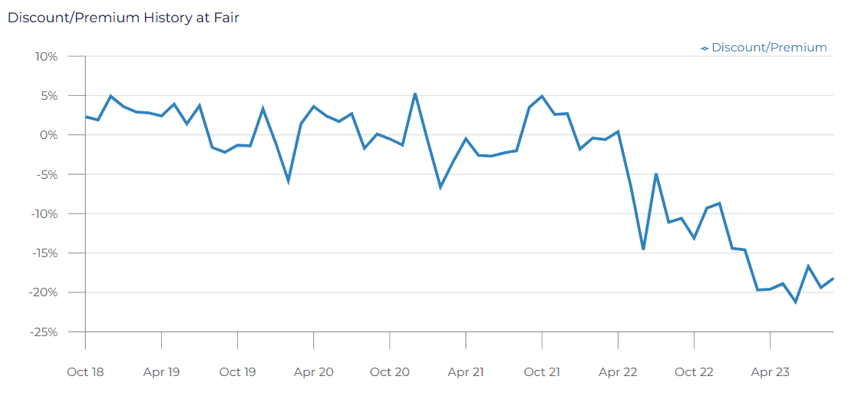Toggle the Discount/Premium series legend label
The height and width of the screenshot is (406, 868).
[x=769, y=48]
